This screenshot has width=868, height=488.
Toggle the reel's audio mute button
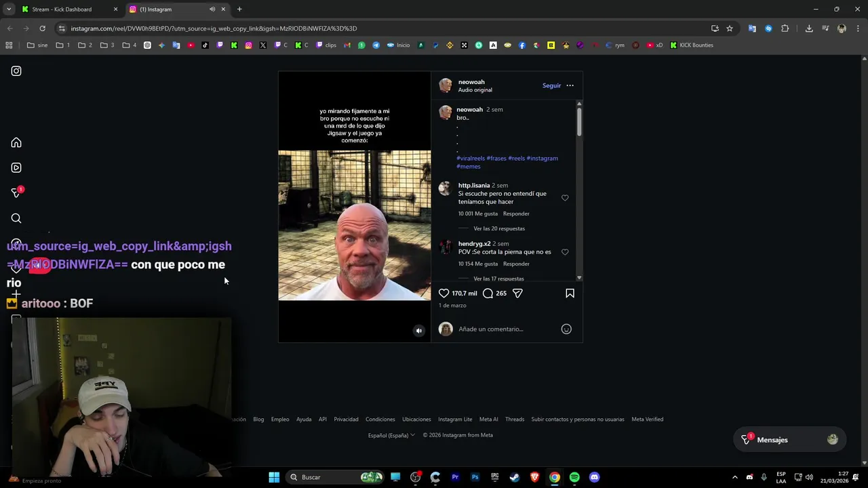point(418,331)
